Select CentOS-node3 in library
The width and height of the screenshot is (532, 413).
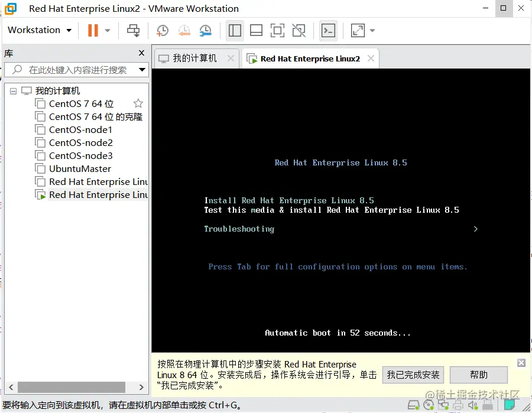pyautogui.click(x=81, y=155)
